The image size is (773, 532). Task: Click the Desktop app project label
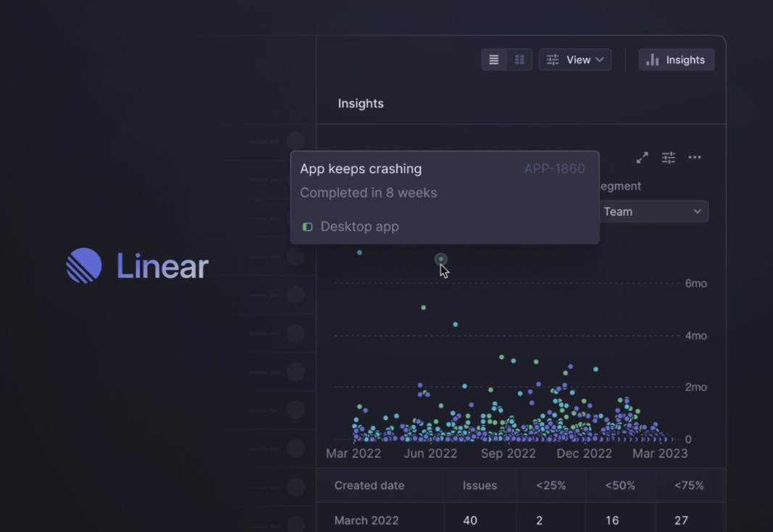[359, 227]
